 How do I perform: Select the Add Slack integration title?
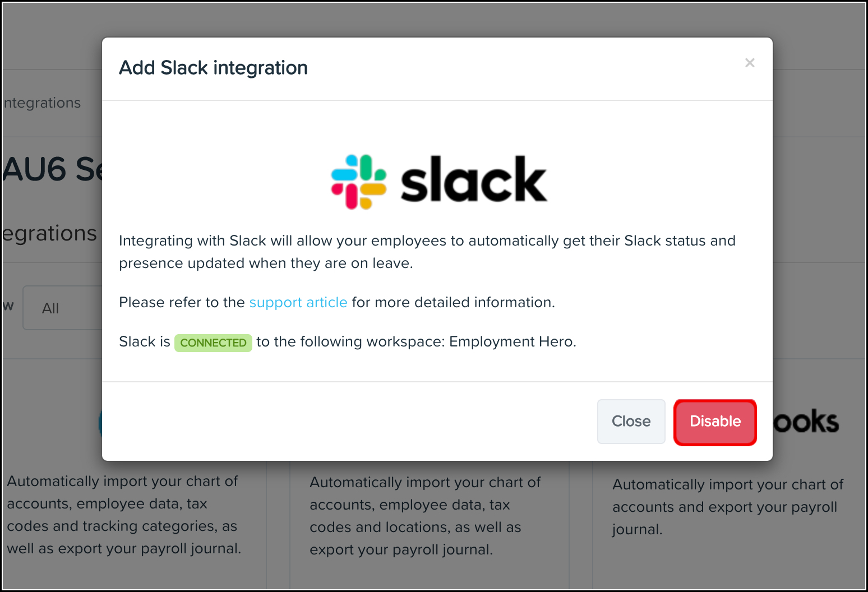pyautogui.click(x=214, y=68)
